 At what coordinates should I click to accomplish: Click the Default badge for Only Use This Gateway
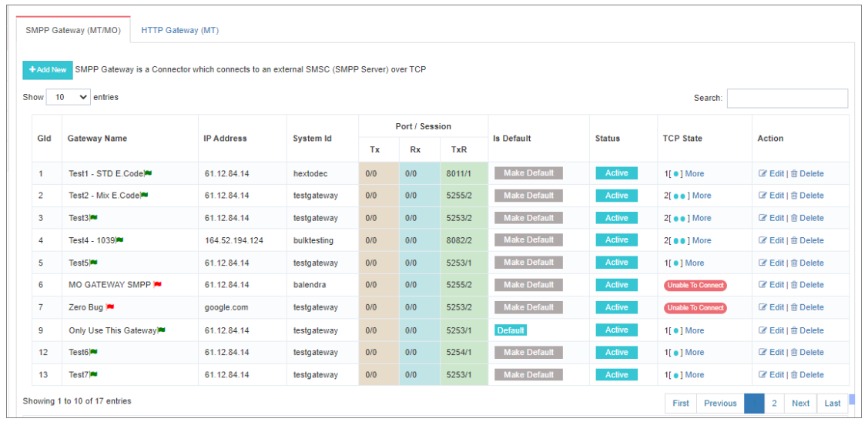[511, 330]
